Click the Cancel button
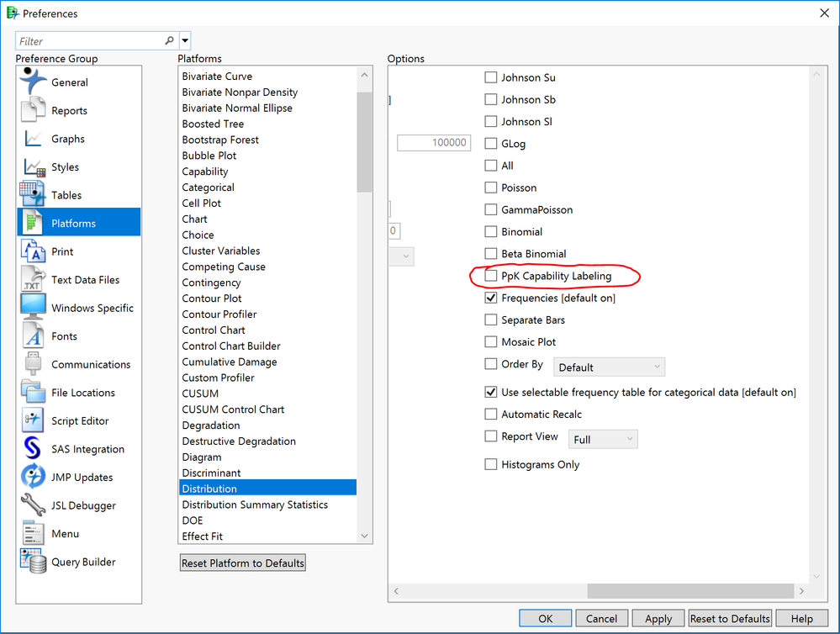The height and width of the screenshot is (634, 840). coord(601,619)
